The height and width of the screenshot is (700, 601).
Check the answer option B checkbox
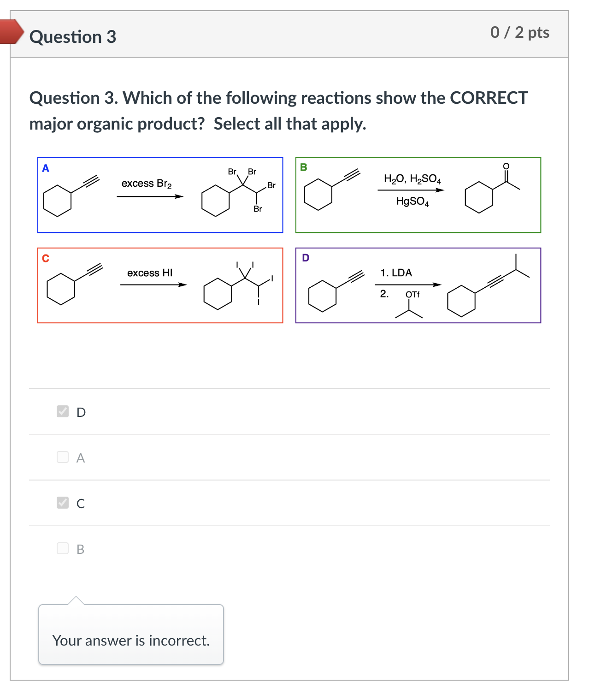tap(63, 549)
